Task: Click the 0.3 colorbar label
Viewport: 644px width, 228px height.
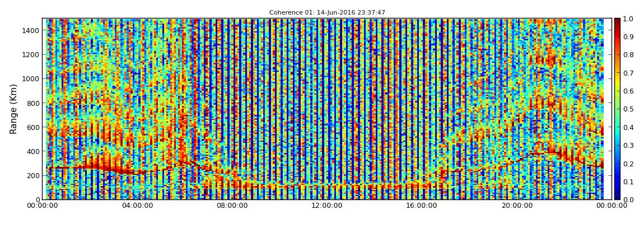Action: [628, 146]
